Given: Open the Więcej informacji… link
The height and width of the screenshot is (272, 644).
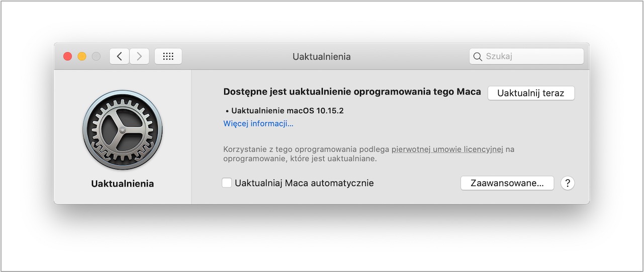Looking at the screenshot, I should (258, 124).
